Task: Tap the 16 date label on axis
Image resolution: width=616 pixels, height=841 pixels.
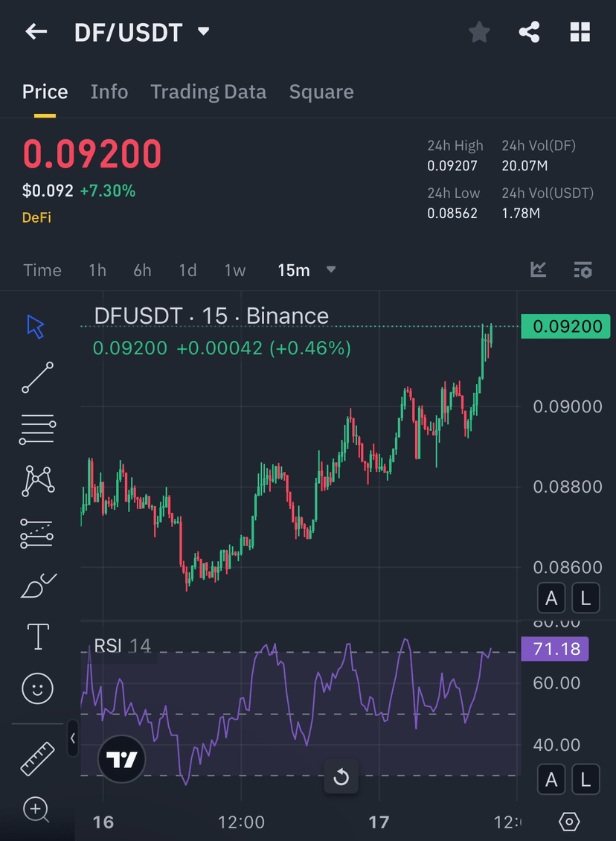Action: click(x=103, y=822)
